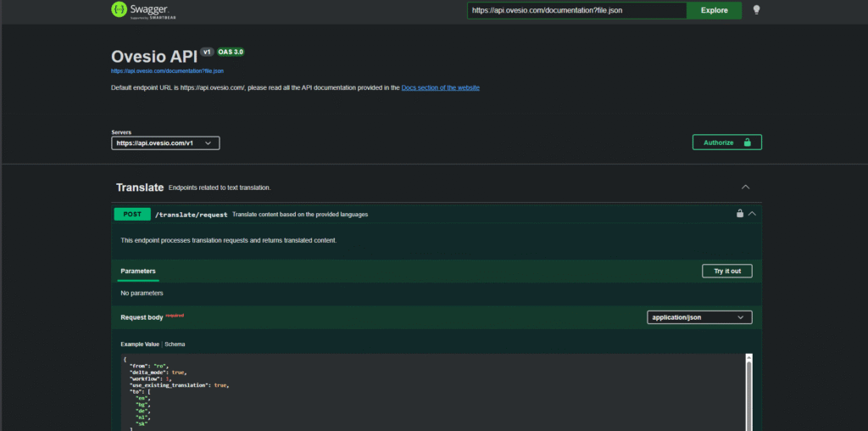Open the Servers dropdown
The height and width of the screenshot is (431, 868).
tap(165, 143)
